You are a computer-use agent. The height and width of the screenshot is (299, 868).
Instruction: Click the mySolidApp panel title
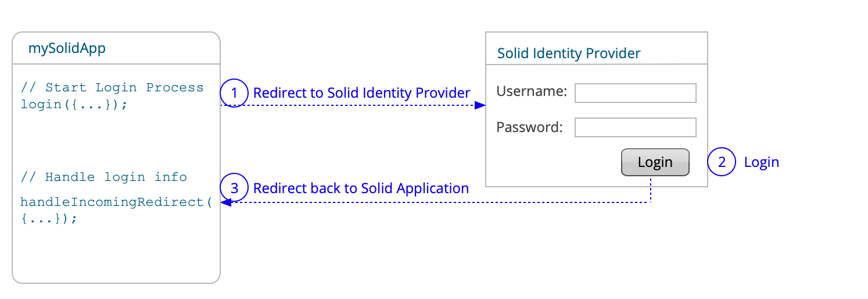(x=67, y=49)
